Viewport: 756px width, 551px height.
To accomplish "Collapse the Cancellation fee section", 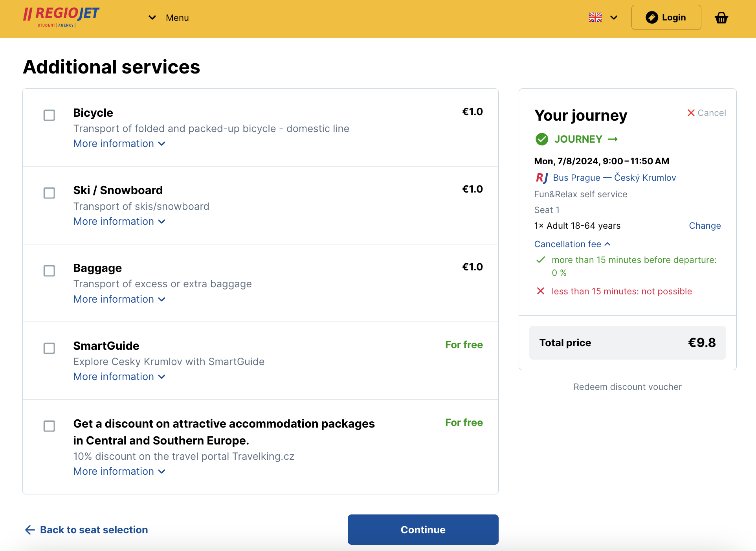I will click(572, 244).
